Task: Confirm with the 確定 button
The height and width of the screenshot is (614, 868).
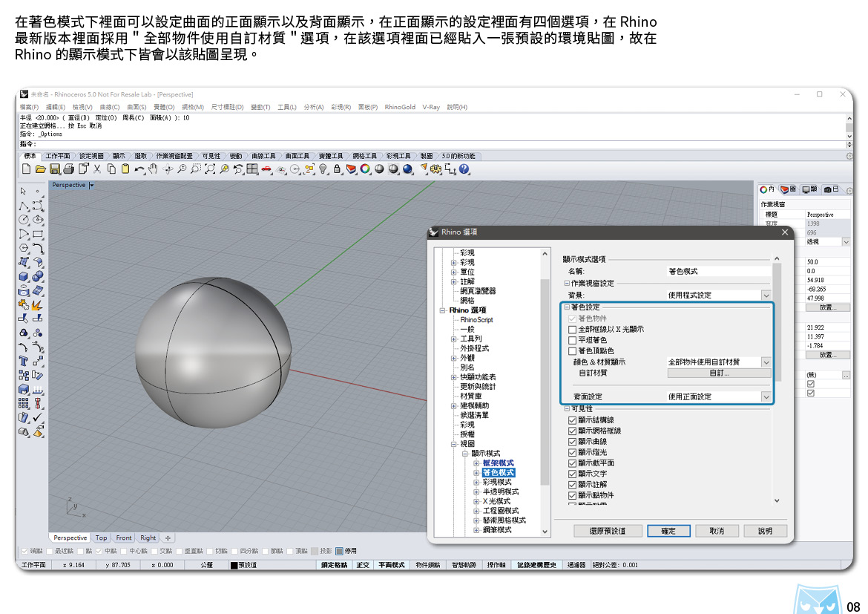Action: pos(668,531)
